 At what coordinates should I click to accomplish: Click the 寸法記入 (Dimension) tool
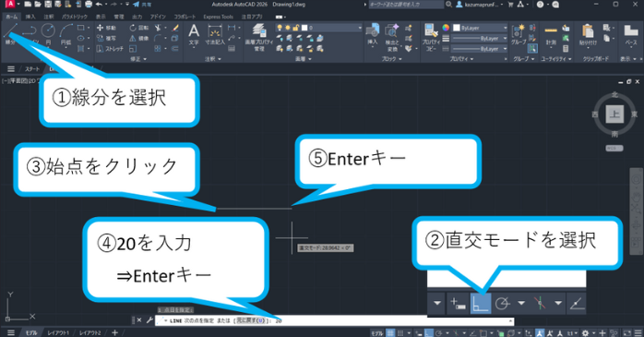(x=215, y=34)
